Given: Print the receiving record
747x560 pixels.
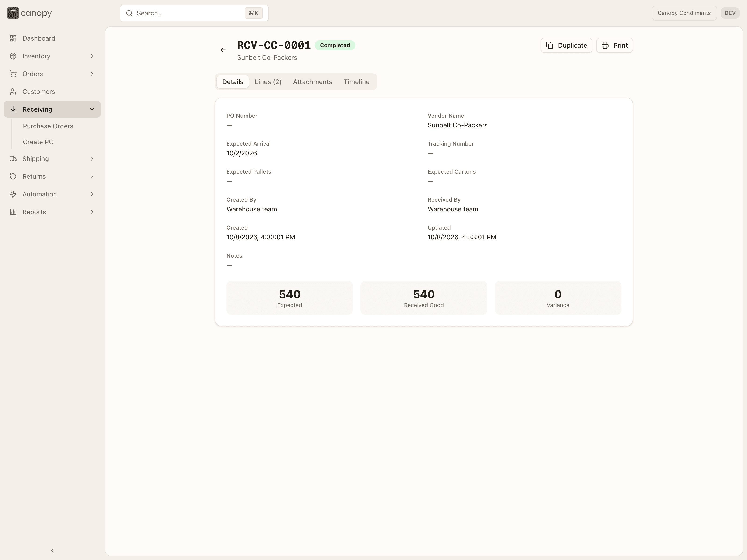Looking at the screenshot, I should (614, 45).
